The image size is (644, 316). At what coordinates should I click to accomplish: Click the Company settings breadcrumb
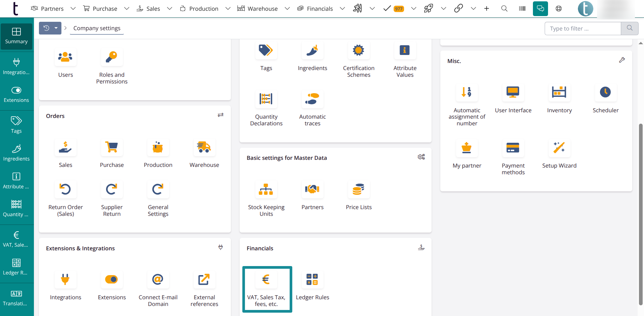(x=97, y=28)
